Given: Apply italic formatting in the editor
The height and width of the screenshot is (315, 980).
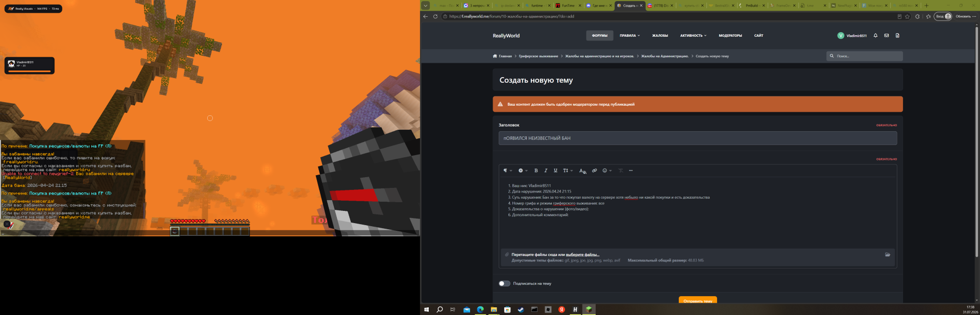Looking at the screenshot, I should [546, 171].
